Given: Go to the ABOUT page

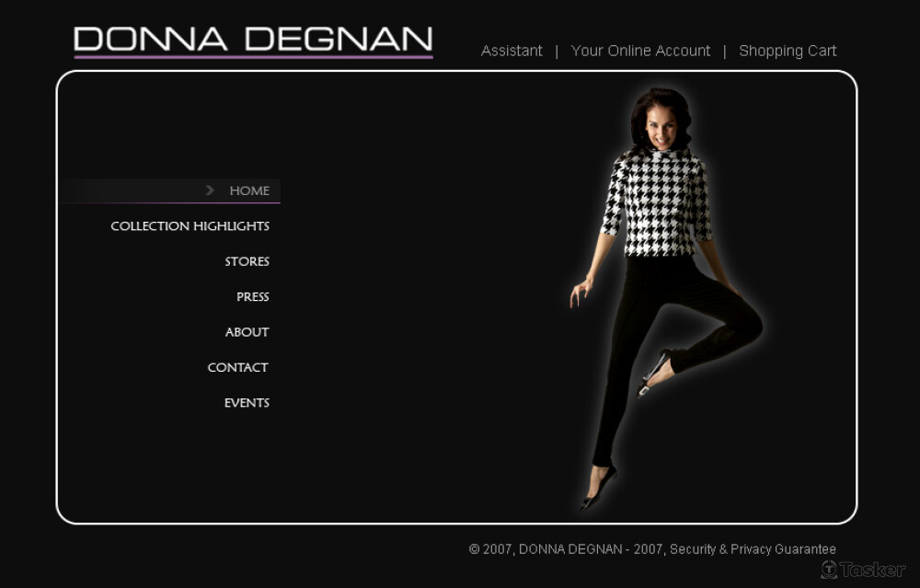Looking at the screenshot, I should pos(247,332).
